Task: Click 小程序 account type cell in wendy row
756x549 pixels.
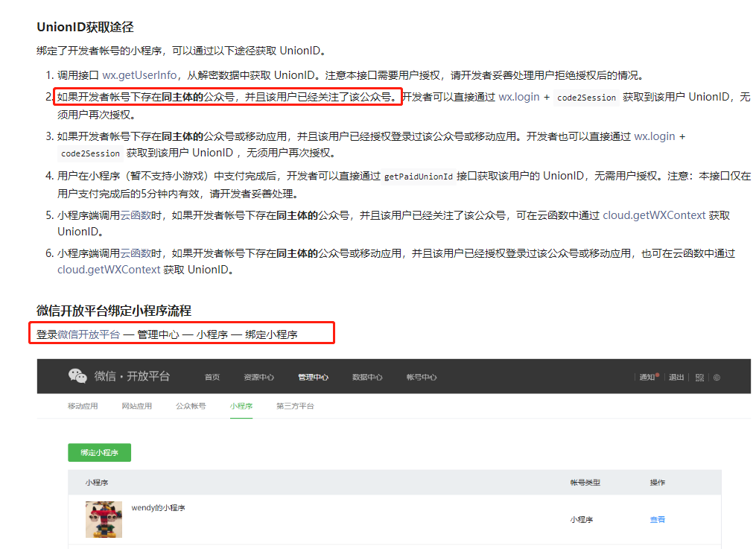Action: pos(582,520)
